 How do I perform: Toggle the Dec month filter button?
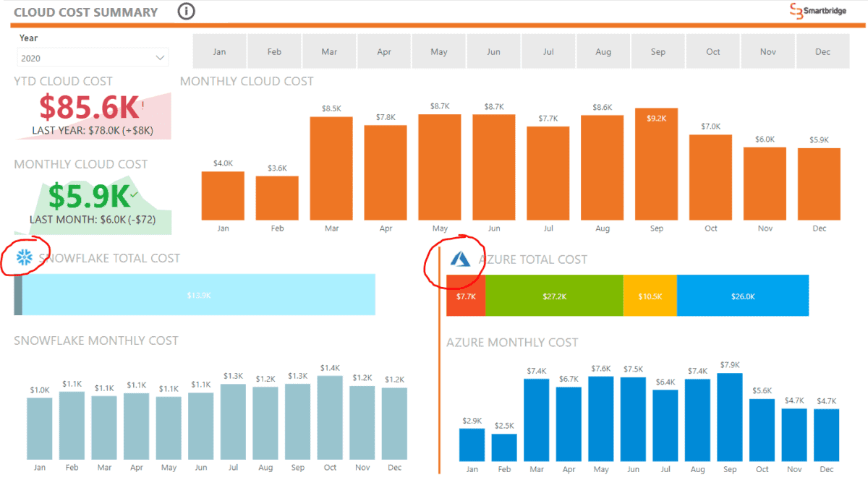[822, 51]
